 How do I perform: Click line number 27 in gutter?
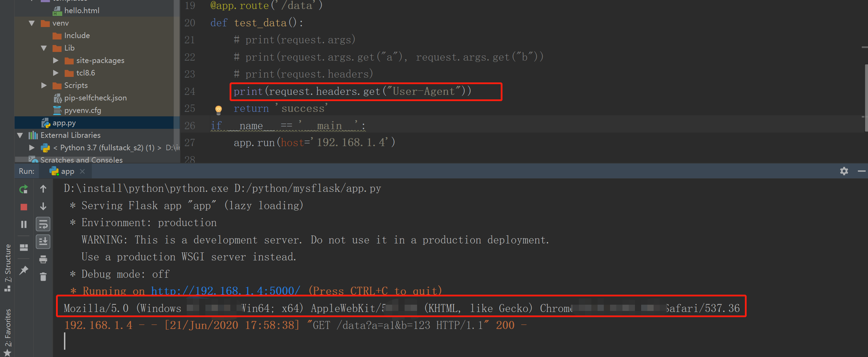point(190,143)
